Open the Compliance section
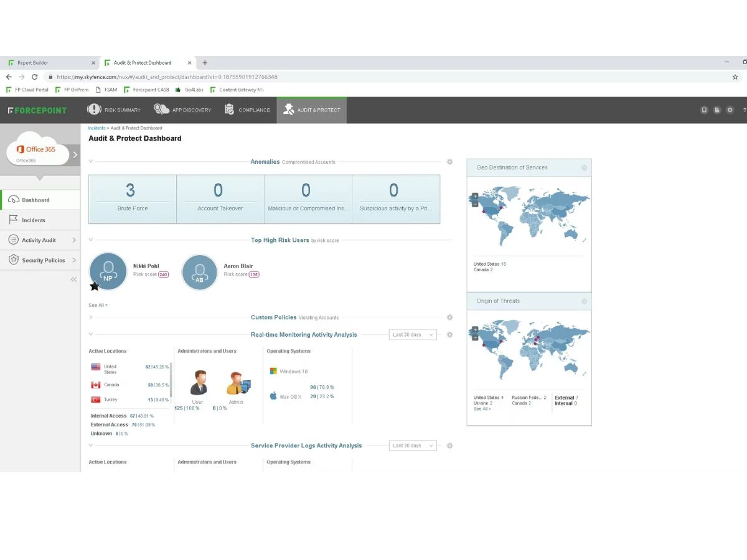Viewport: 747px width, 560px height. (x=247, y=110)
